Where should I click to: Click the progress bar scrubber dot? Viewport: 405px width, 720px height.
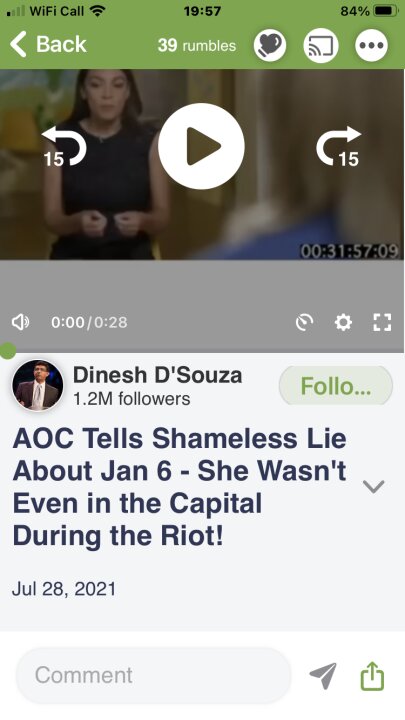coord(7,351)
